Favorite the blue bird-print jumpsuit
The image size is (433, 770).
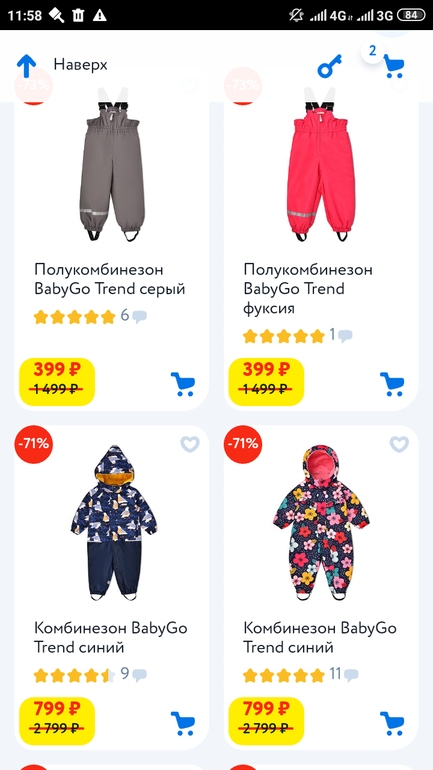click(190, 444)
